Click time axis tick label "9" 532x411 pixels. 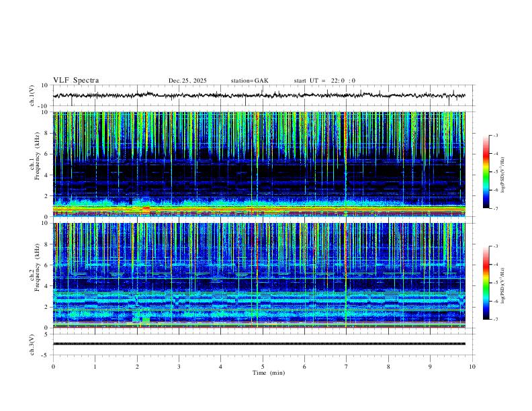(x=430, y=367)
